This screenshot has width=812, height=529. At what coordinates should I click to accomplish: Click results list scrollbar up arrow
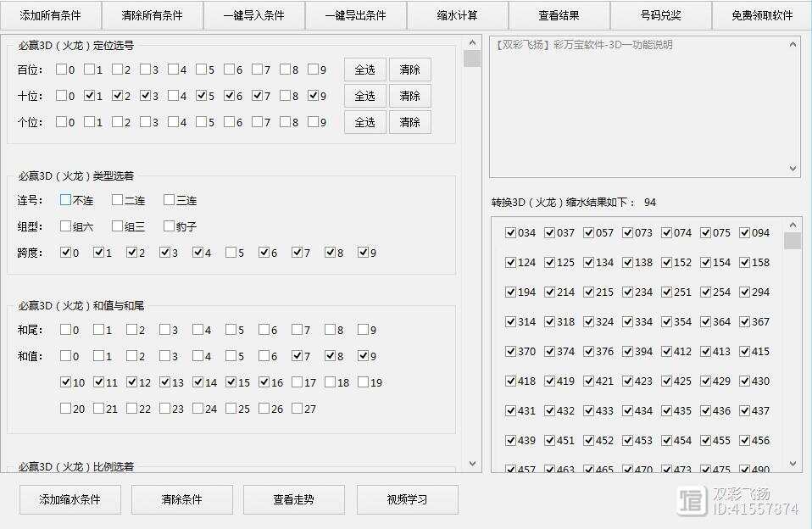793,225
